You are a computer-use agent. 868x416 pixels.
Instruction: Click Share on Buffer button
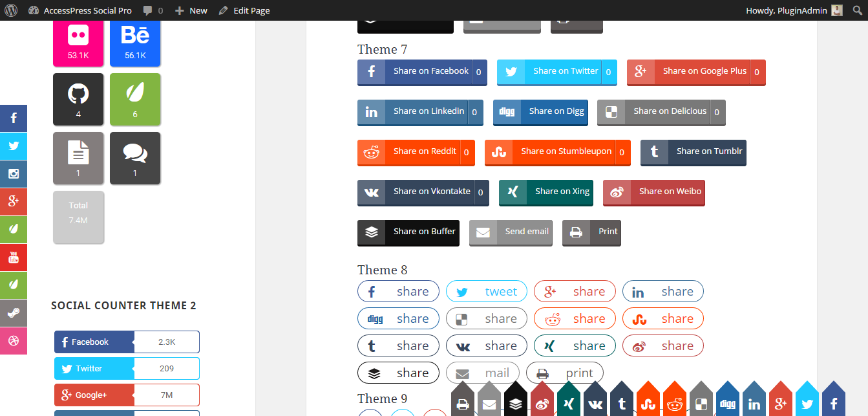click(408, 232)
